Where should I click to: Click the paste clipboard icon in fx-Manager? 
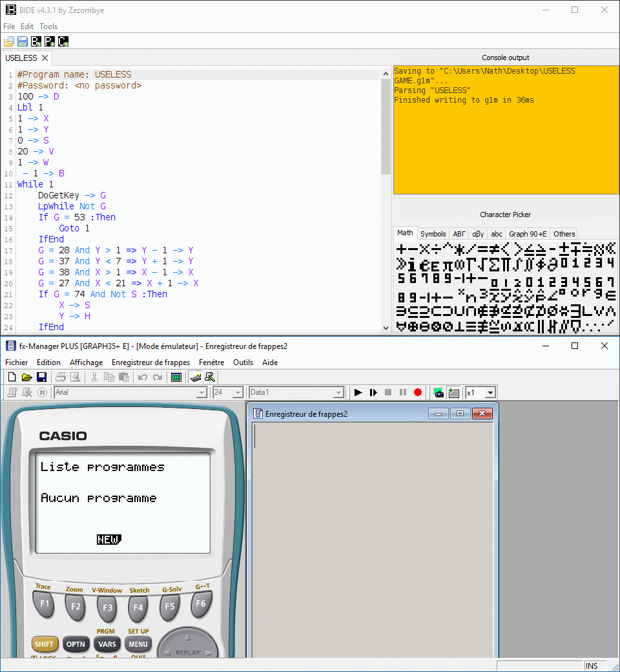[x=124, y=377]
